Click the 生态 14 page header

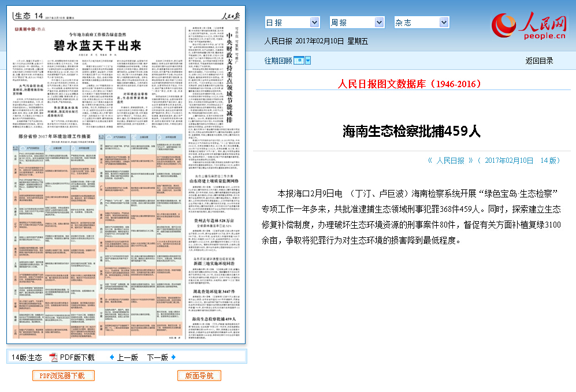pyautogui.click(x=29, y=16)
